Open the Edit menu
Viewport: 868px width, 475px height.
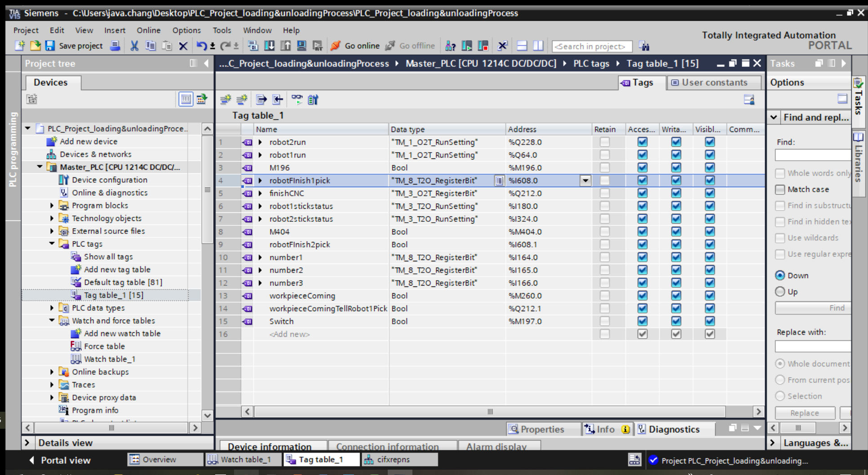[57, 30]
